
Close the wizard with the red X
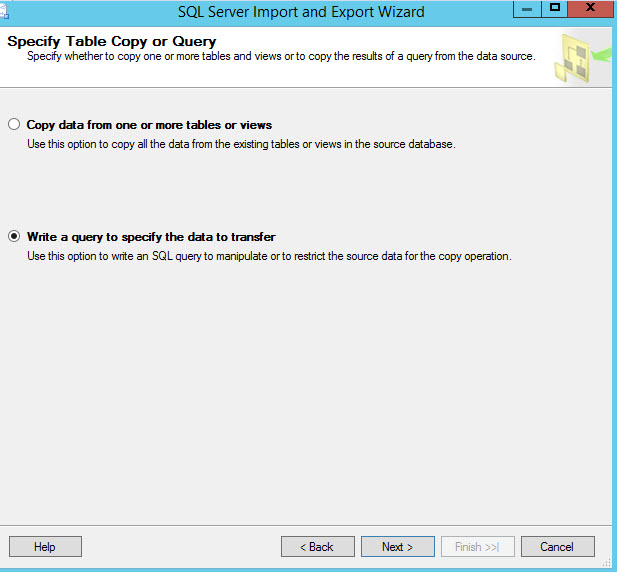tap(592, 8)
